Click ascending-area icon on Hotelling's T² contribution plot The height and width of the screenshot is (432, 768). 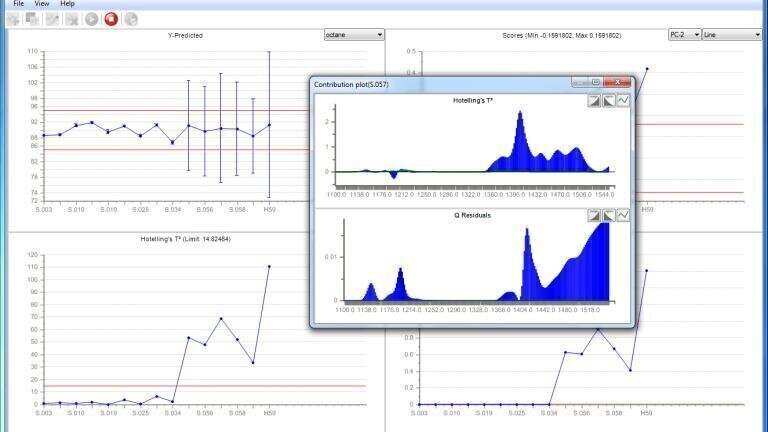(594, 100)
